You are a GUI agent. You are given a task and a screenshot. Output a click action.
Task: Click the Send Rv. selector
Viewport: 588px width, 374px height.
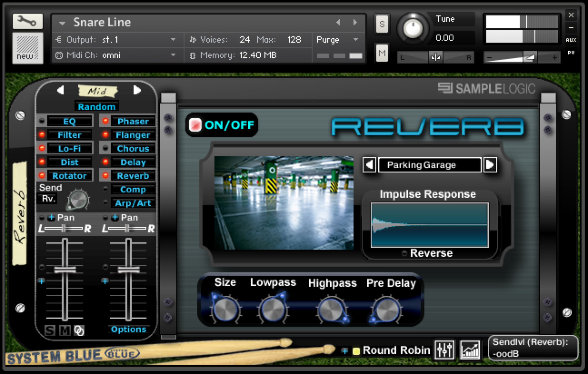pyautogui.click(x=48, y=199)
